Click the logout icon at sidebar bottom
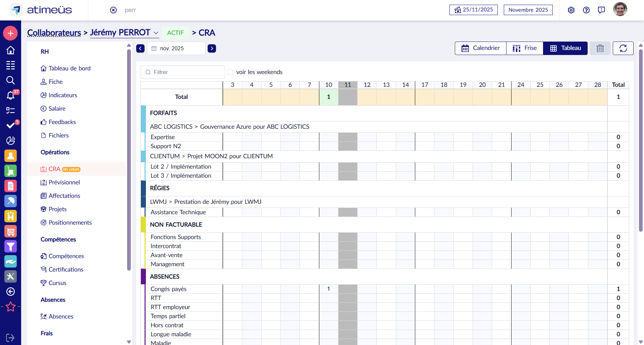Screen dimensions: 644x345 pos(10,338)
